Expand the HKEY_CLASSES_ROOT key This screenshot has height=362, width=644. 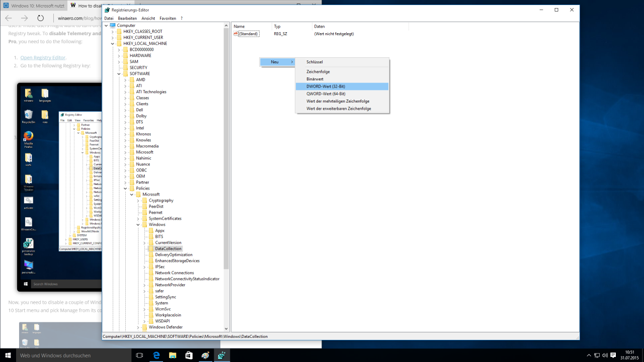(112, 31)
